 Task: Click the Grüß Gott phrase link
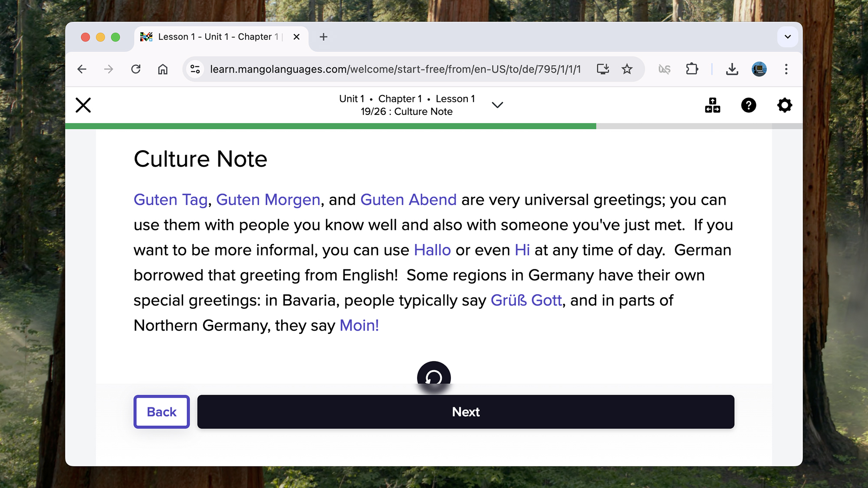pyautogui.click(x=526, y=300)
